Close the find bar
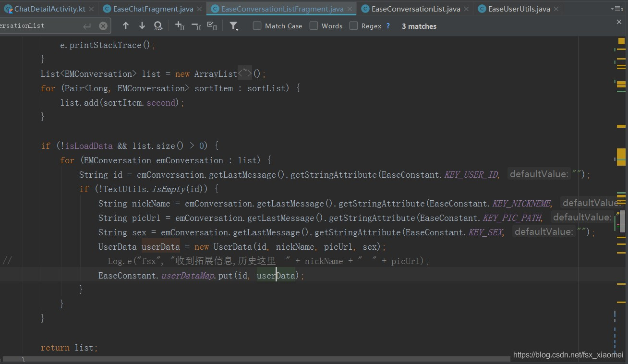 (619, 22)
